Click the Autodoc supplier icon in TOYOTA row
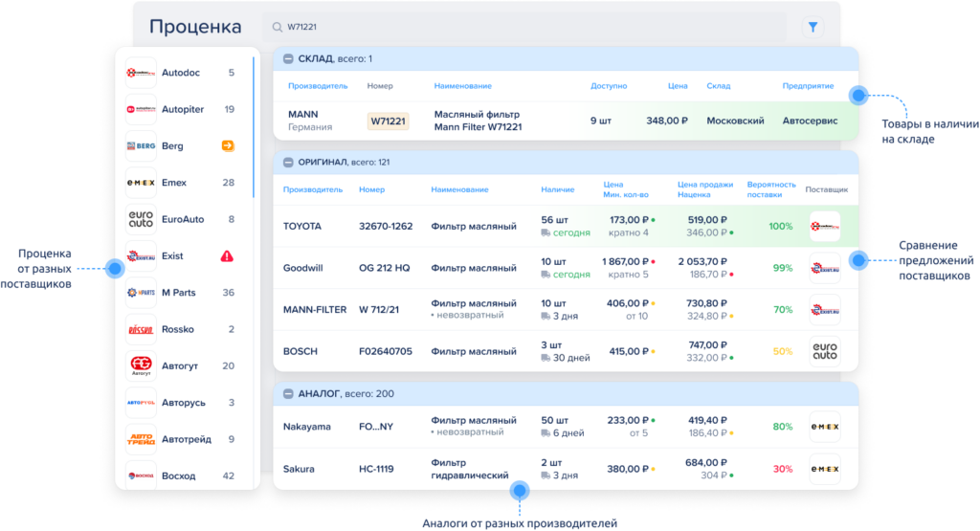980x531 pixels. [824, 226]
